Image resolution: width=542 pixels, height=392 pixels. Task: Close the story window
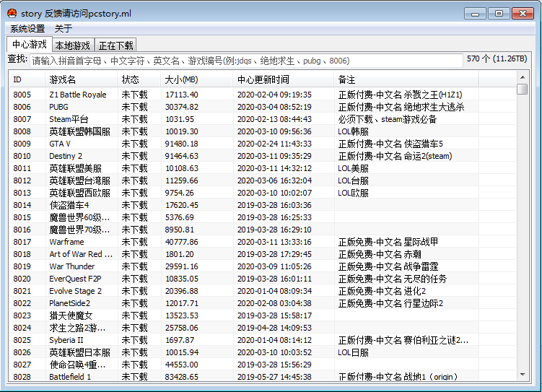(x=523, y=14)
